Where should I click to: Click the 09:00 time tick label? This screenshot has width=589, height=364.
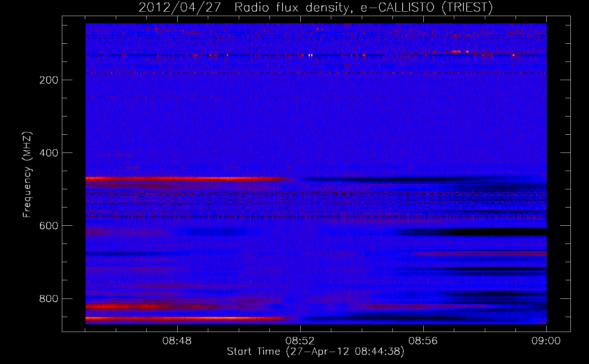[x=546, y=341]
